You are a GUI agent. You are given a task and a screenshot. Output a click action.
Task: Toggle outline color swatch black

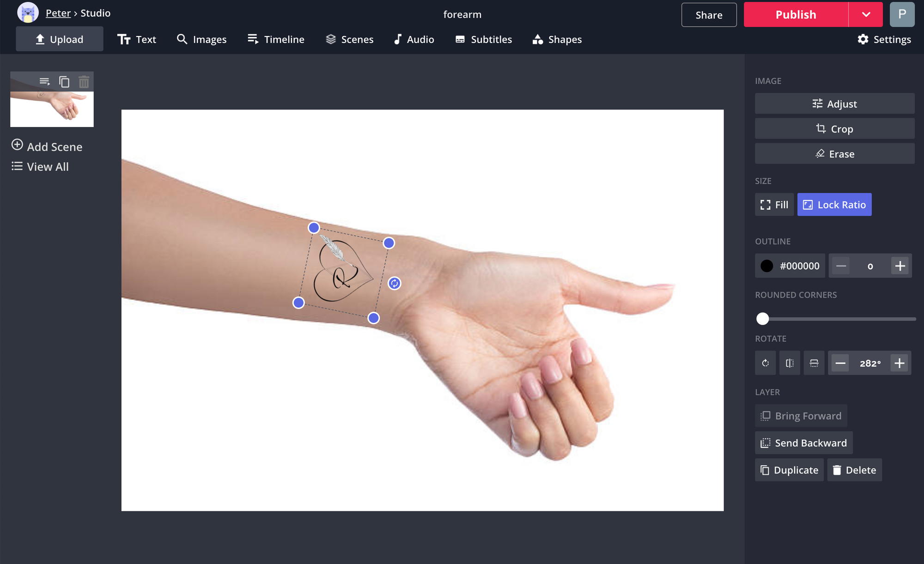point(766,265)
